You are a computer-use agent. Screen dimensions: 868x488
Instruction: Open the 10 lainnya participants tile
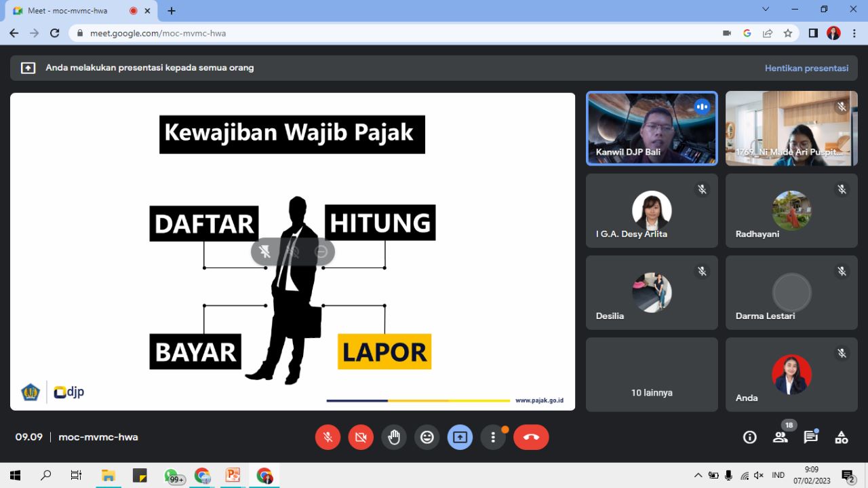click(x=652, y=375)
